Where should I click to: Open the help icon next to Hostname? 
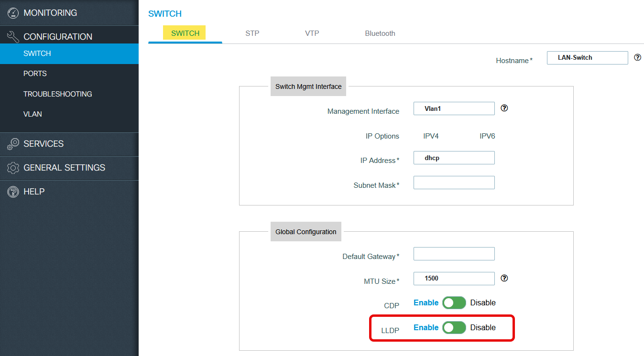(637, 57)
